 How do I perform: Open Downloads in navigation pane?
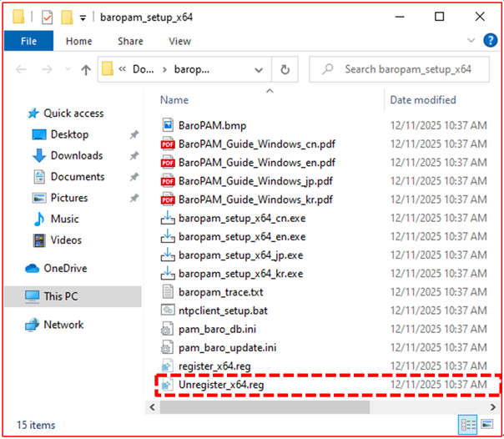pos(77,155)
